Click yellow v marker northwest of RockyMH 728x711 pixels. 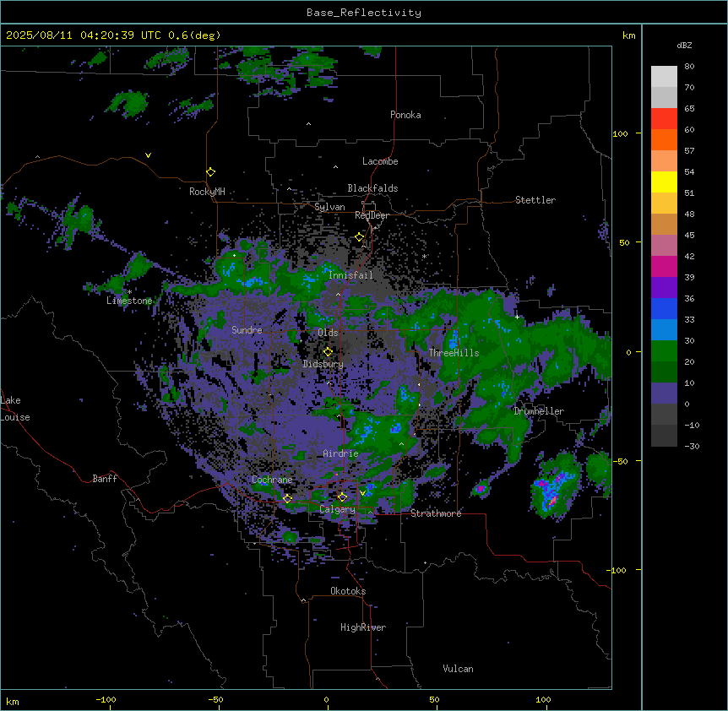(148, 155)
